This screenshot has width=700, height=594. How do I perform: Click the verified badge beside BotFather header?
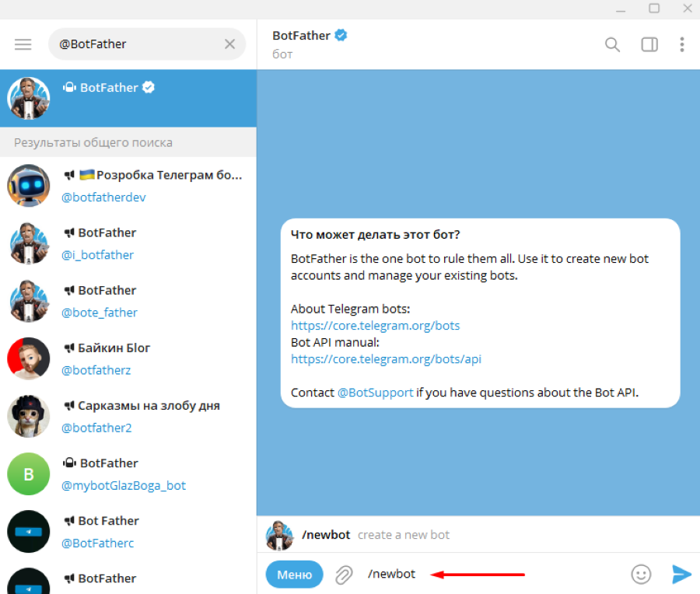(341, 35)
